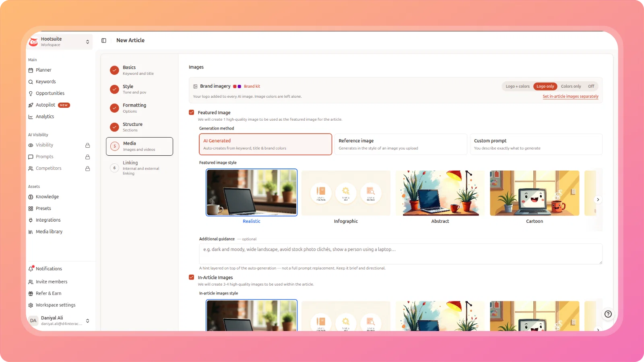Uncheck the Featured Image checkbox

(192, 113)
